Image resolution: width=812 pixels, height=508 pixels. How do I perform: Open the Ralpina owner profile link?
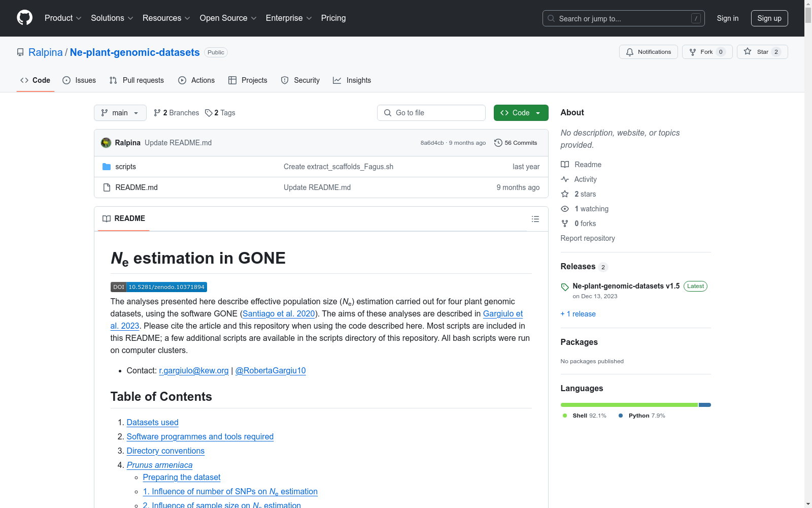coord(46,52)
